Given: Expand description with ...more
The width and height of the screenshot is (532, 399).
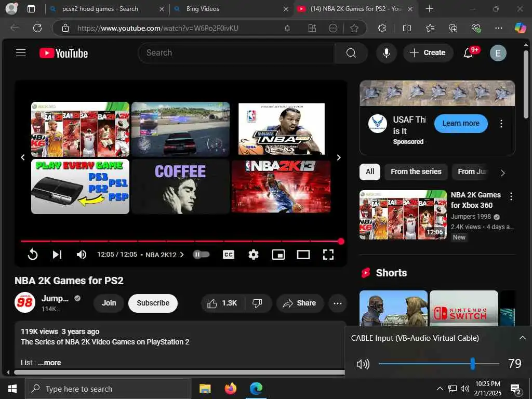Looking at the screenshot, I should tap(49, 363).
